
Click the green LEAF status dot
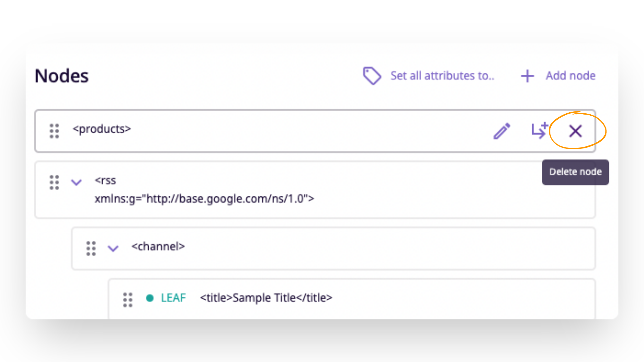pos(150,298)
